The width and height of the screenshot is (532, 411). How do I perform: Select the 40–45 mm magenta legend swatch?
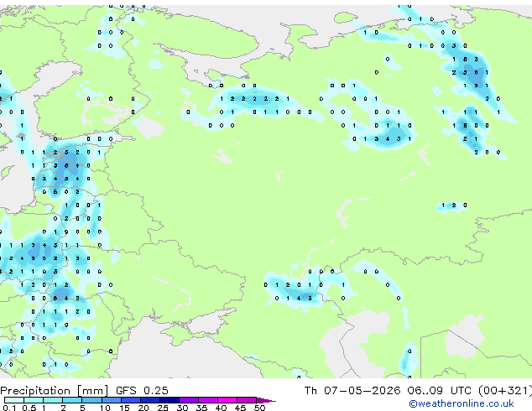[x=227, y=400]
